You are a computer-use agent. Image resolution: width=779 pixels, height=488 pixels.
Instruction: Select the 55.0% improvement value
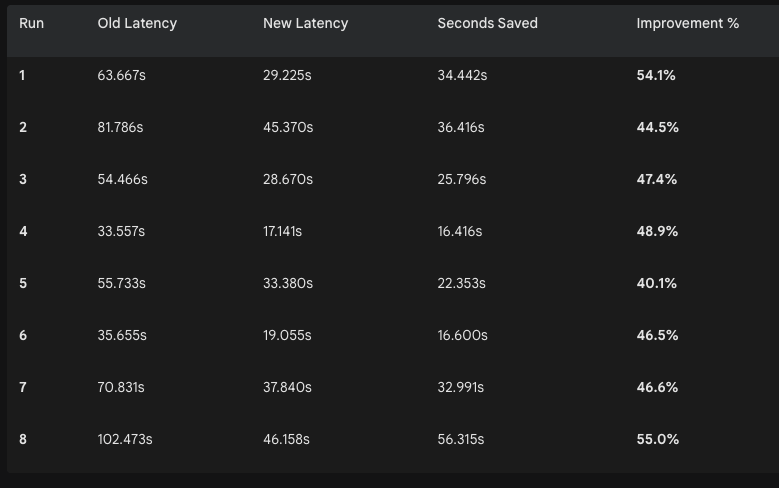(657, 439)
